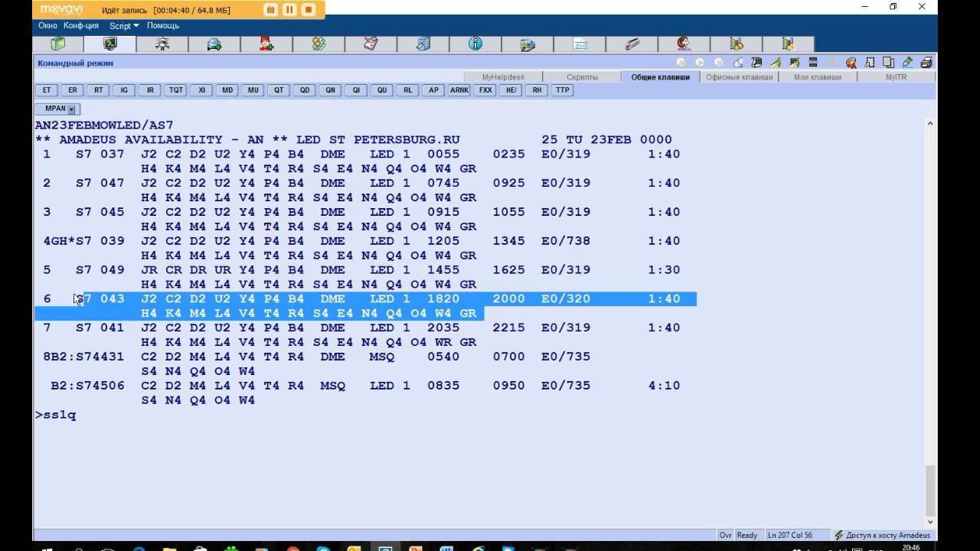Open the blue information module icon

(x=475, y=44)
